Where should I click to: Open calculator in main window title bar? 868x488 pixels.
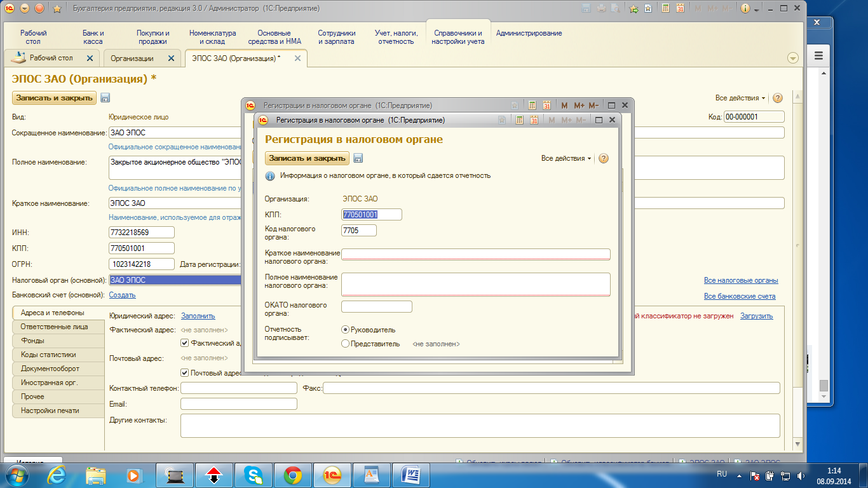click(x=665, y=8)
